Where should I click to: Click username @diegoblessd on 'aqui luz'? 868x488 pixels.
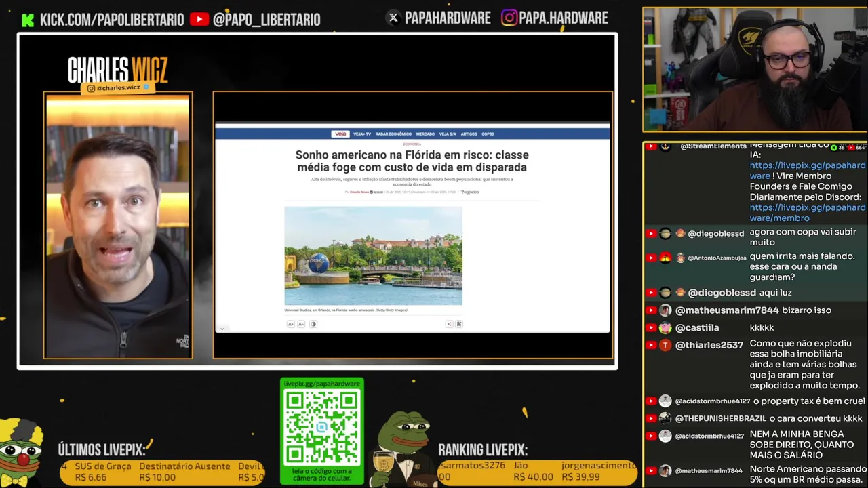point(722,293)
